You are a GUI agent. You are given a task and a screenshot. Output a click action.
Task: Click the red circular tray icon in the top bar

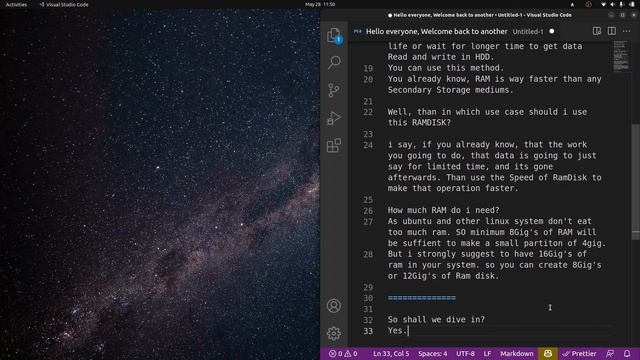(x=589, y=4)
